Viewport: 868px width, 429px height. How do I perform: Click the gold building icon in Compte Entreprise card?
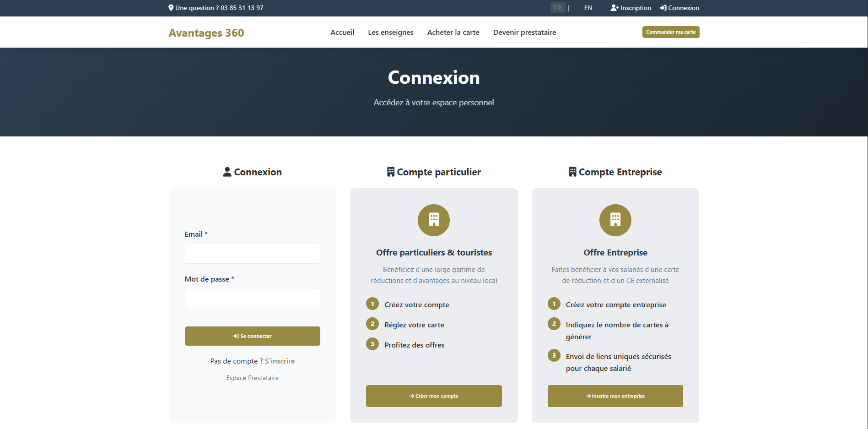pyautogui.click(x=615, y=220)
